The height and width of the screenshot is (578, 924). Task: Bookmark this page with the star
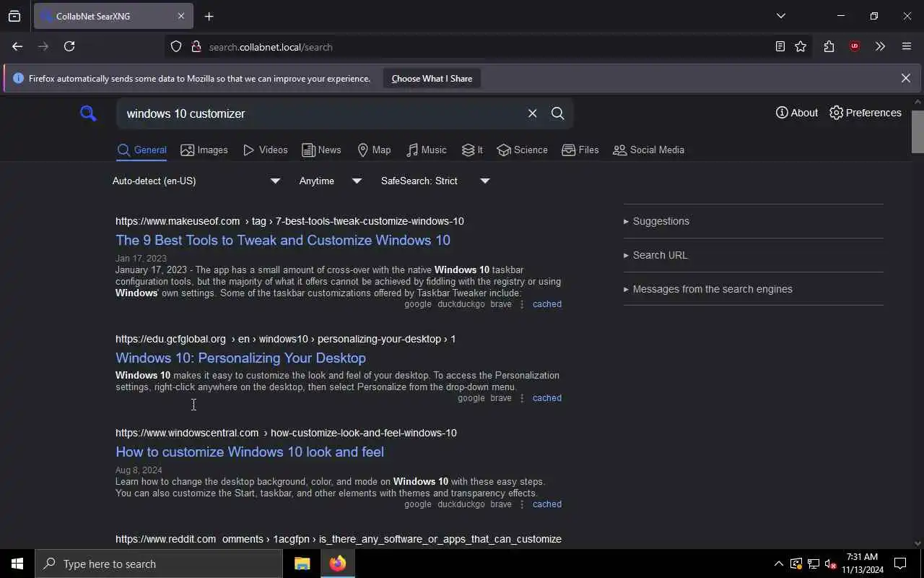click(801, 47)
